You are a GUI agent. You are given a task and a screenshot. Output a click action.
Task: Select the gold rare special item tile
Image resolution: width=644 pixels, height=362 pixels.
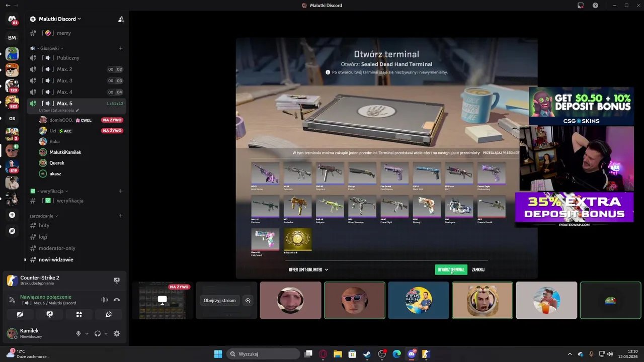click(297, 239)
